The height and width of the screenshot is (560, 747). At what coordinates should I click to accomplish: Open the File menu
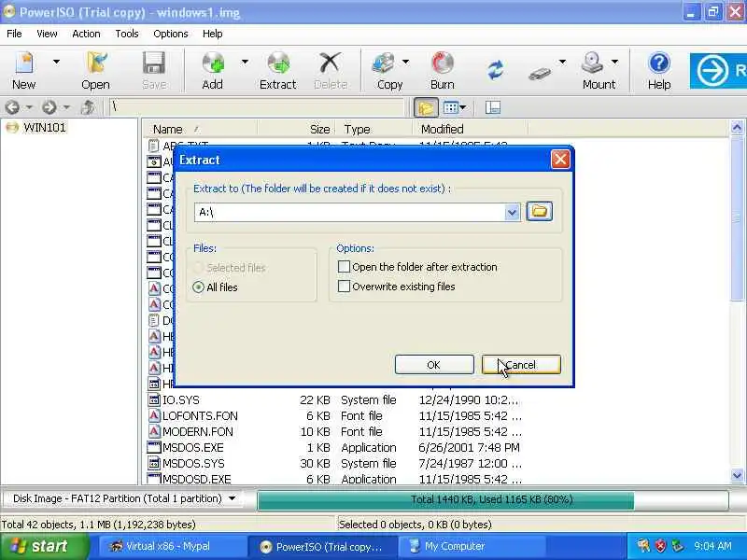click(x=14, y=34)
